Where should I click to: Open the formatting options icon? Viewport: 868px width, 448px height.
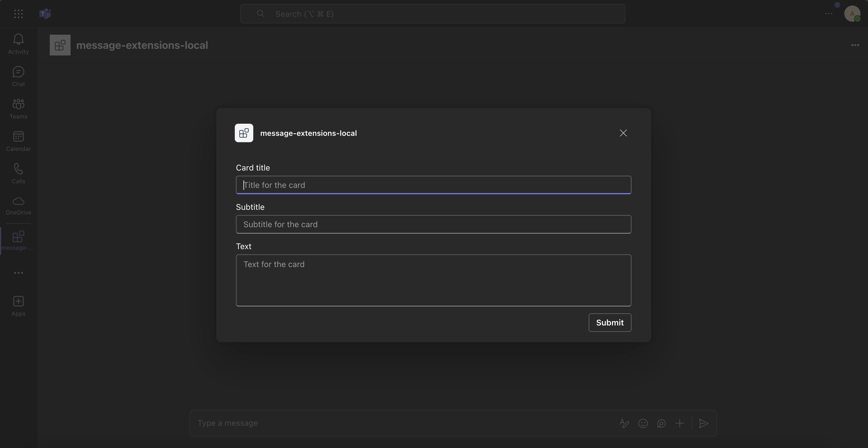pyautogui.click(x=624, y=423)
